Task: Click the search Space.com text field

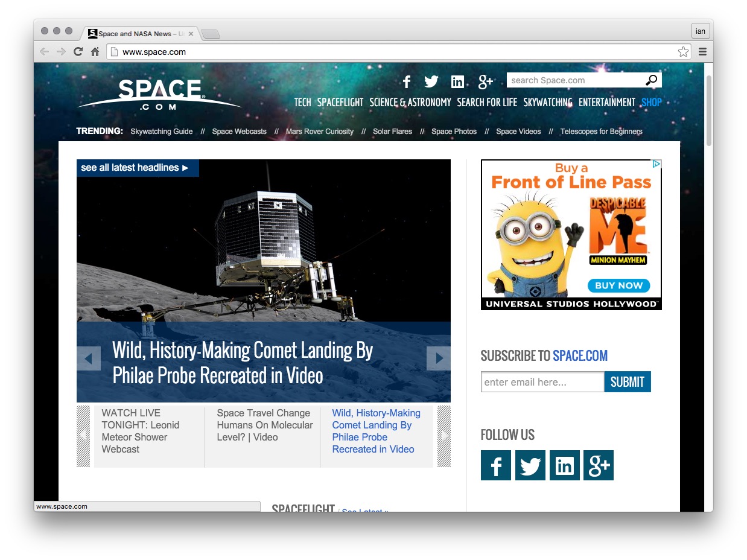Action: coord(573,80)
